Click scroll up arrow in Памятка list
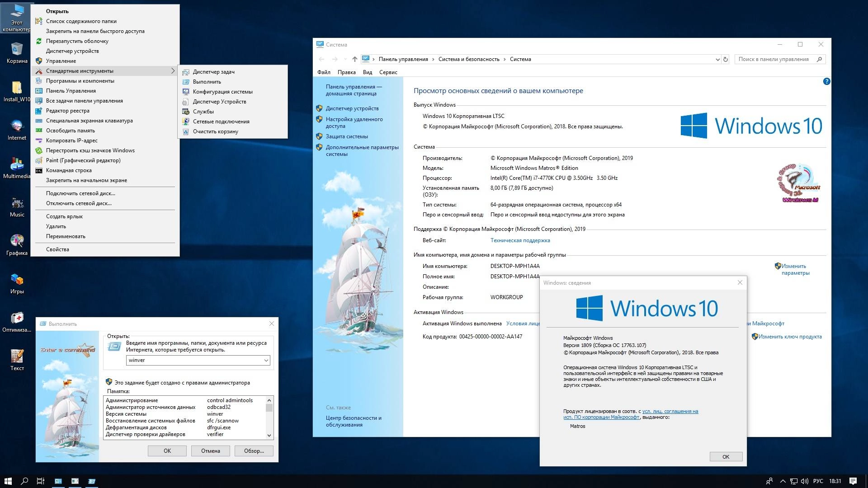This screenshot has height=488, width=868. coord(269,400)
